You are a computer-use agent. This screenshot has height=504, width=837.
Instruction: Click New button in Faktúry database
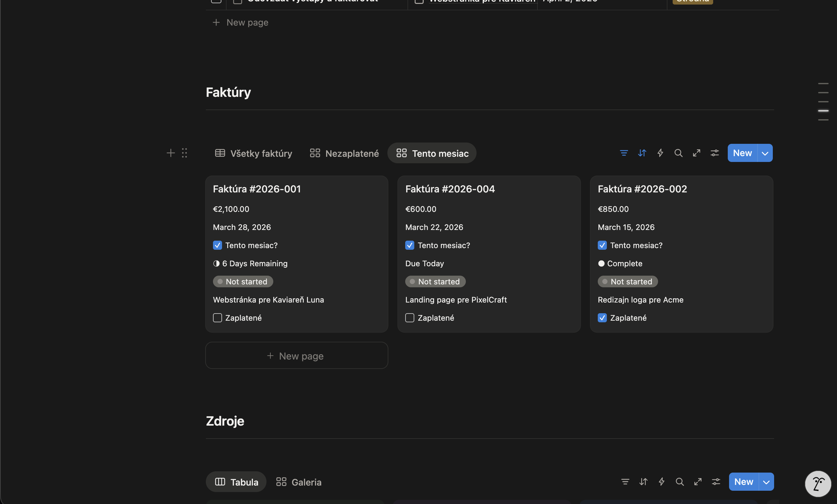(742, 153)
